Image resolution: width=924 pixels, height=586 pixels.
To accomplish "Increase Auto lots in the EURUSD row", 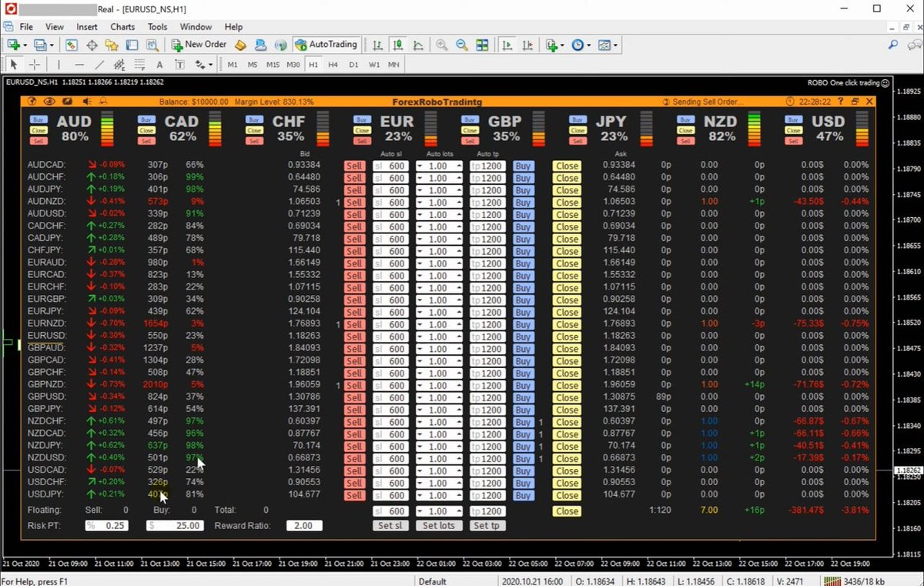I will coord(458,337).
